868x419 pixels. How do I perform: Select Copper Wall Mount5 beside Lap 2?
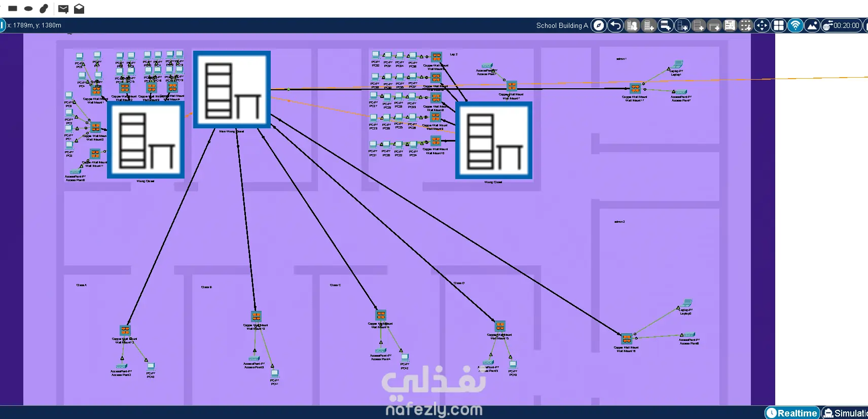point(437,57)
